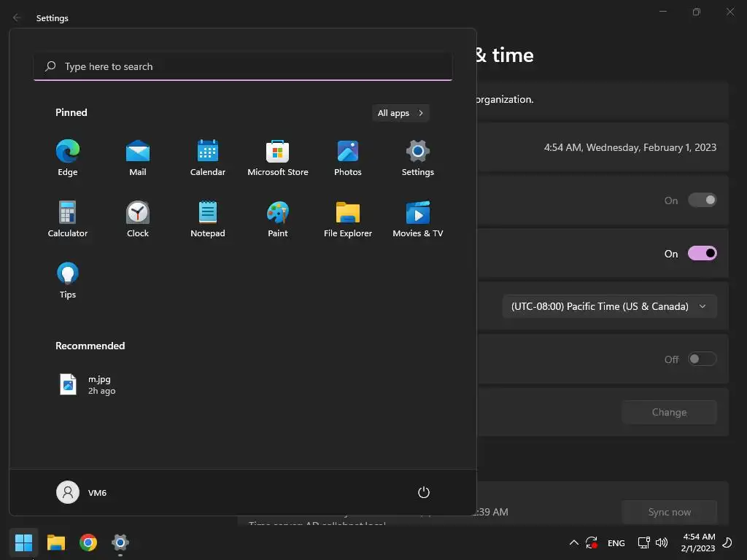Open File Explorer from pinned apps
This screenshot has width=747, height=560.
tap(348, 219)
